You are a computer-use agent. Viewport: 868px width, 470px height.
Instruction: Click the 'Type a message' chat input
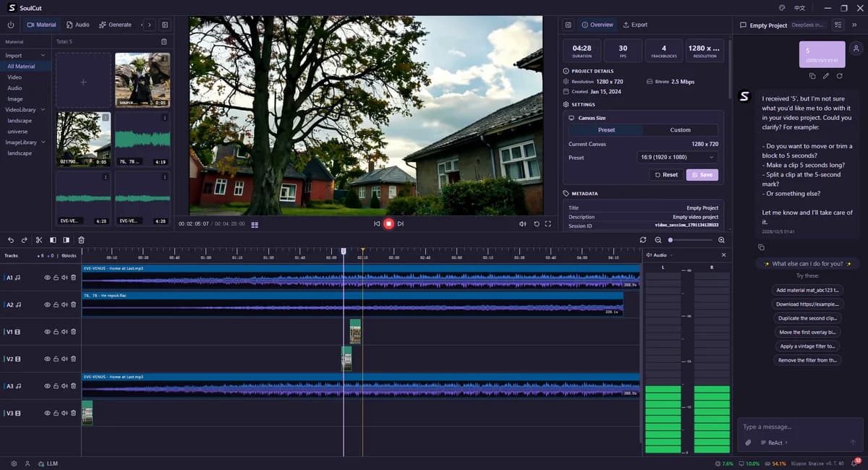800,427
